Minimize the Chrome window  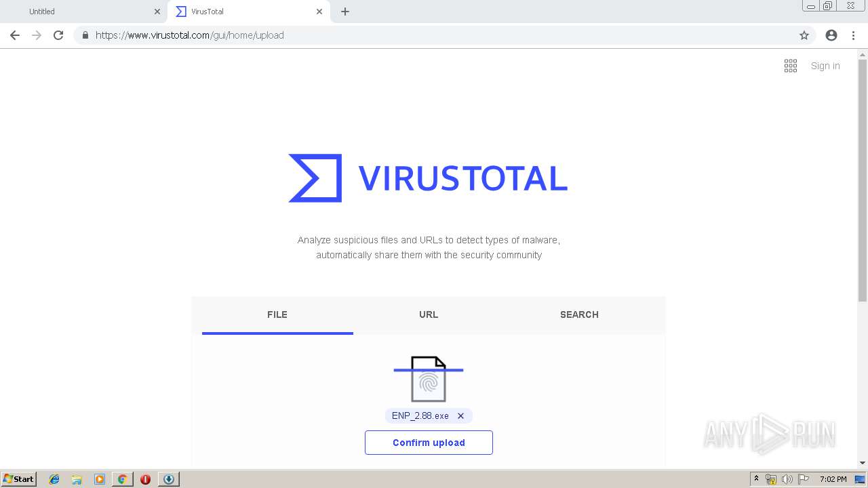(811, 5)
